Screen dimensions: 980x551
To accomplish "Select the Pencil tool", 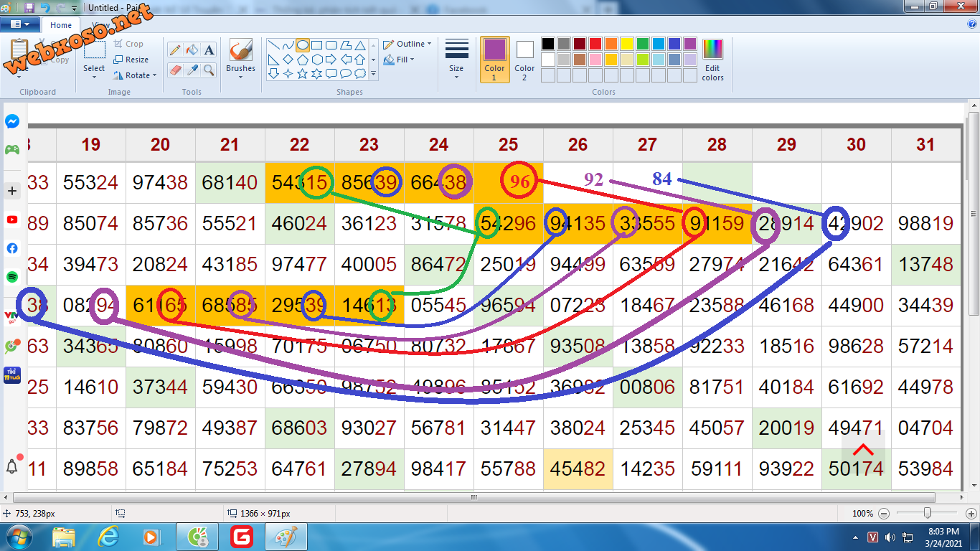I will click(174, 50).
